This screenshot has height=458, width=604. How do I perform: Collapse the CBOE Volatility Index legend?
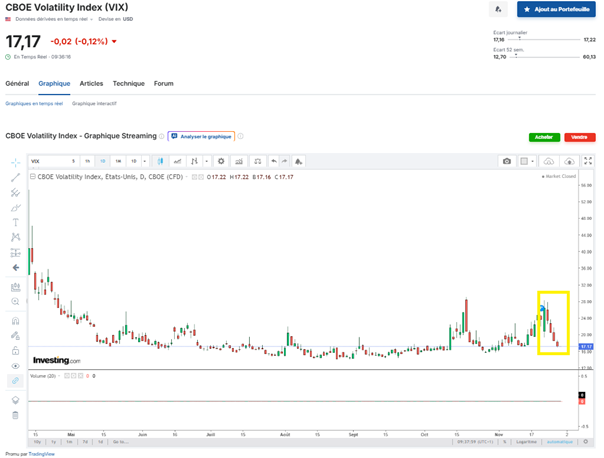tap(33, 177)
